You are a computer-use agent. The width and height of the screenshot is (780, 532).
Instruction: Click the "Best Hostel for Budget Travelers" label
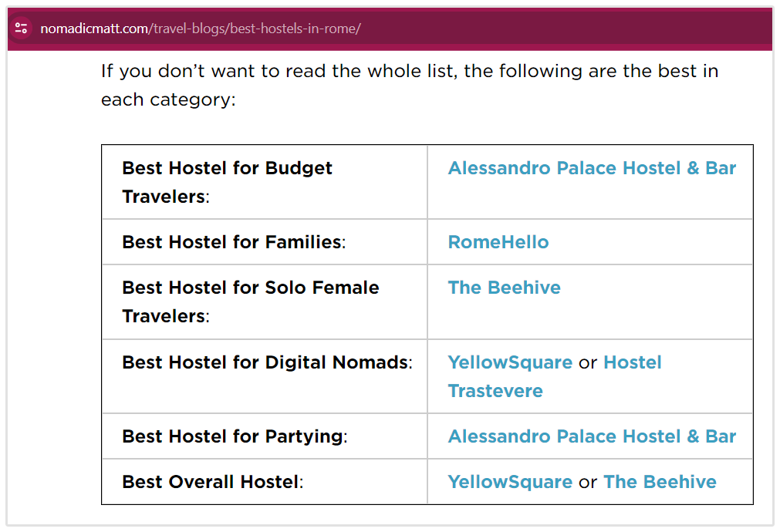[x=227, y=182]
